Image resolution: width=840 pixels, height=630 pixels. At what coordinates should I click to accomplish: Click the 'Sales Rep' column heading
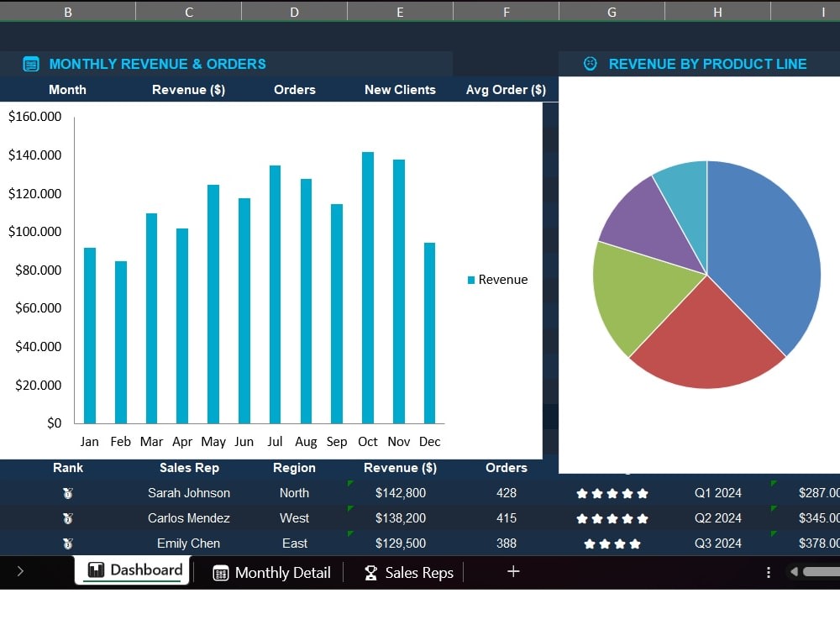point(189,468)
